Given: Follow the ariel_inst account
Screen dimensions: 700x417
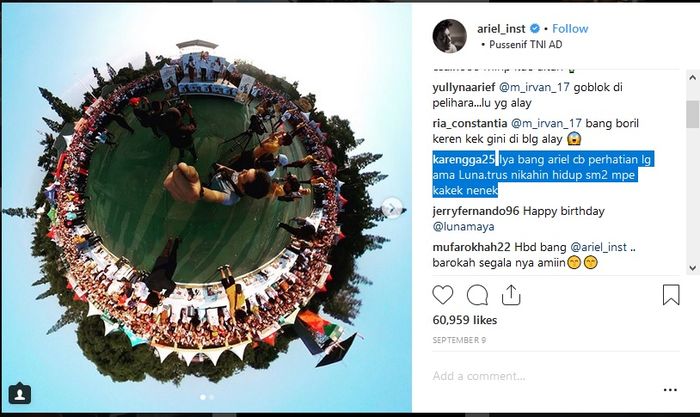Looking at the screenshot, I should (x=570, y=29).
